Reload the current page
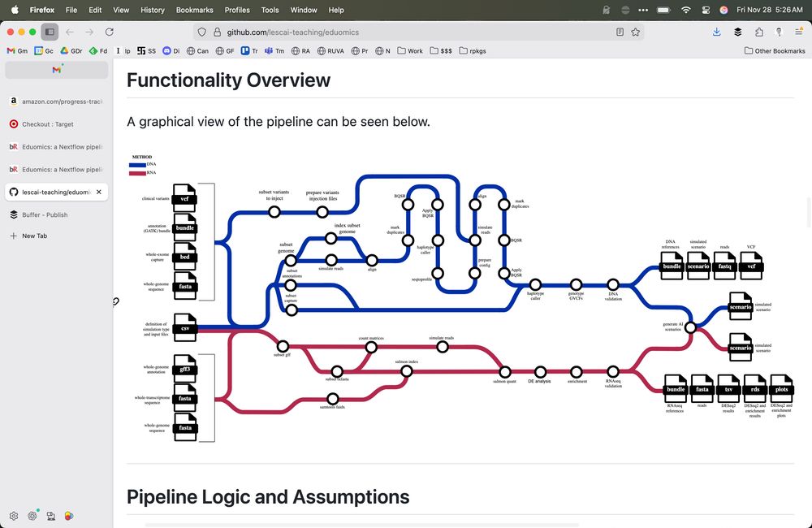The image size is (812, 528). 110,32
